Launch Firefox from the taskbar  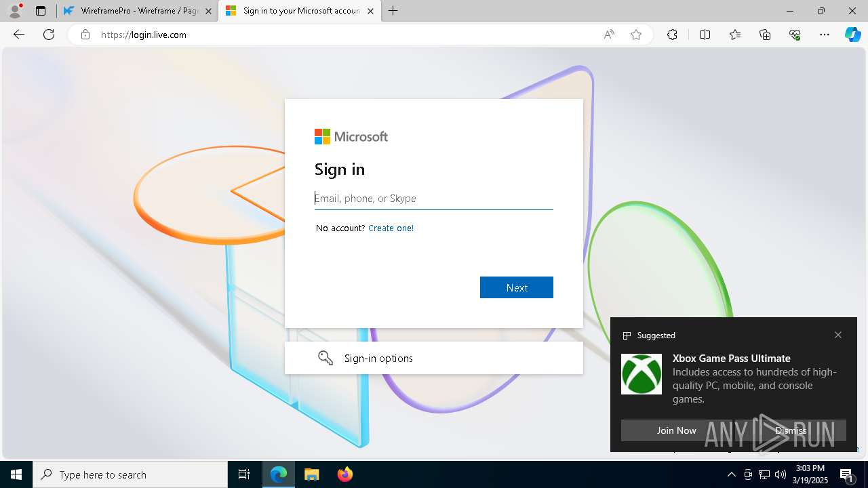pos(344,474)
